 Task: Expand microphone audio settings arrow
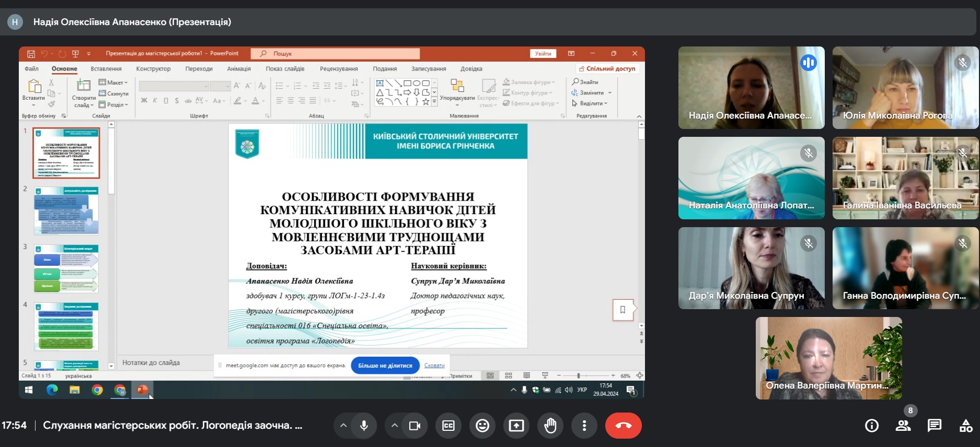coord(343,426)
